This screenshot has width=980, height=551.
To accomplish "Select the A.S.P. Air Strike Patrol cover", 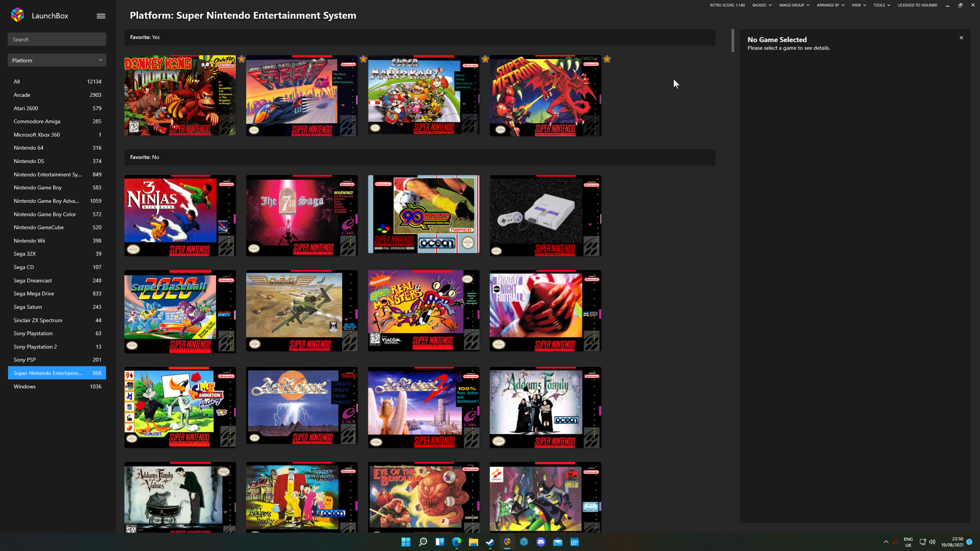I will pyautogui.click(x=302, y=311).
